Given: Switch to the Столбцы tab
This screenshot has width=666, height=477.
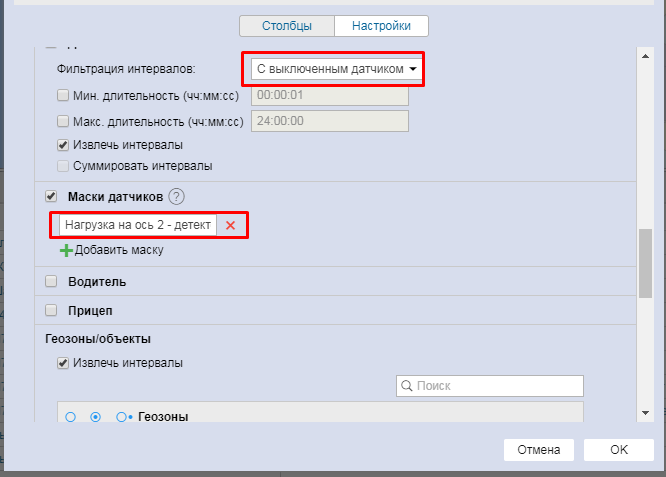Looking at the screenshot, I should pos(288,26).
